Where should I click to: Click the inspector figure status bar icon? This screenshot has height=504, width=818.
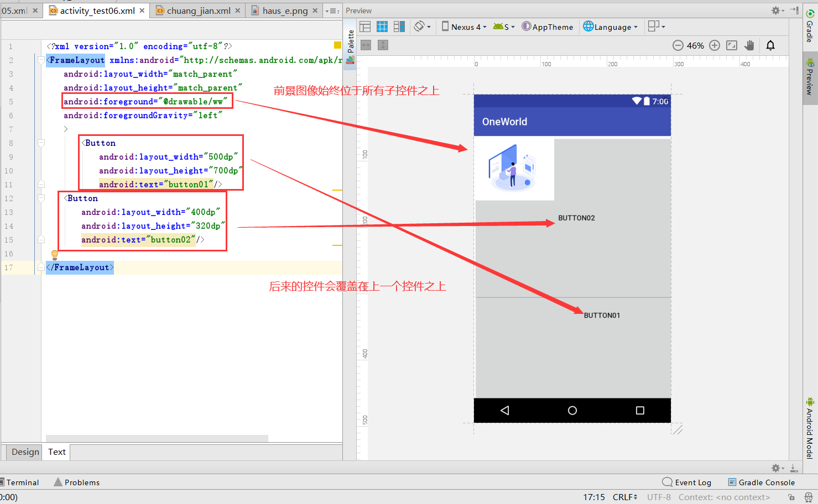pyautogui.click(x=808, y=497)
